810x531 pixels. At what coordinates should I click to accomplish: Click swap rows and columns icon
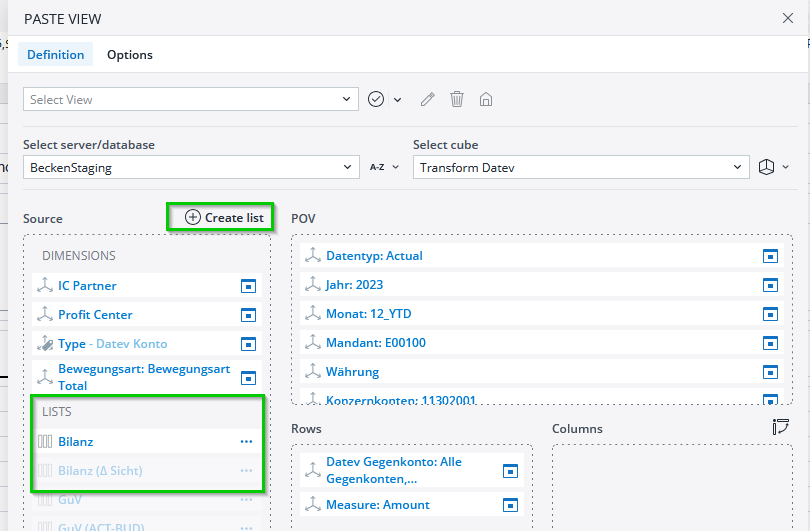tap(780, 428)
